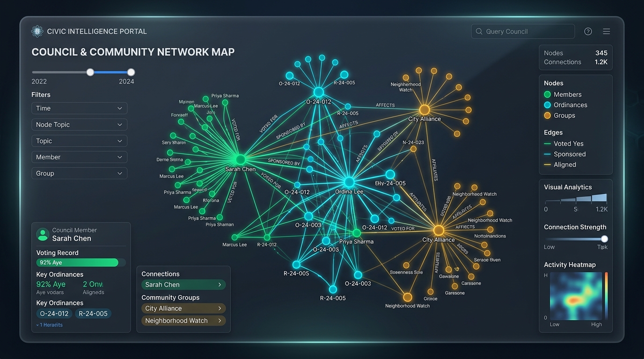Open the Node Topic filter dropdown
Screen dimensions: 644x359
pos(79,124)
